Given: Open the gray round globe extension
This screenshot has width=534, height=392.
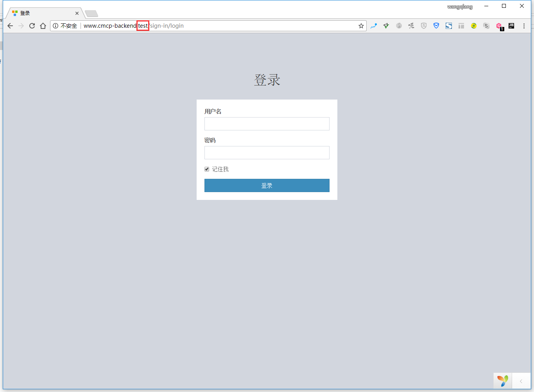Looking at the screenshot, I should 399,26.
